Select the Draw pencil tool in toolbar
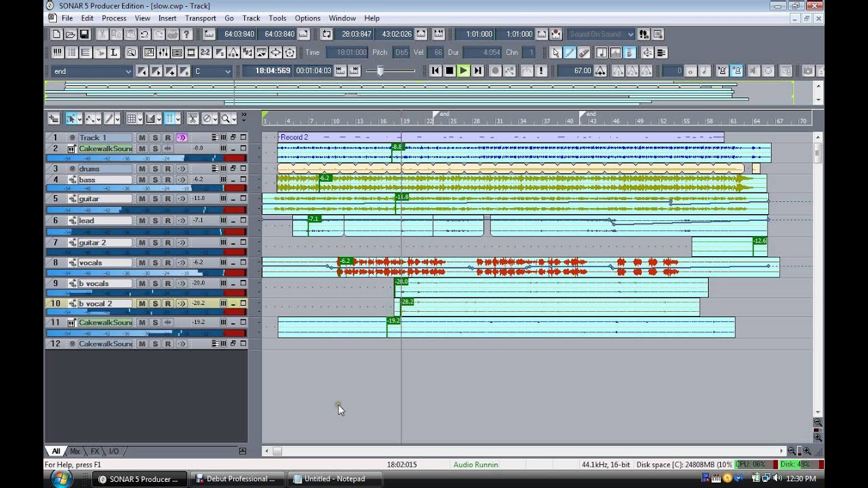This screenshot has width=868, height=488. (x=570, y=52)
